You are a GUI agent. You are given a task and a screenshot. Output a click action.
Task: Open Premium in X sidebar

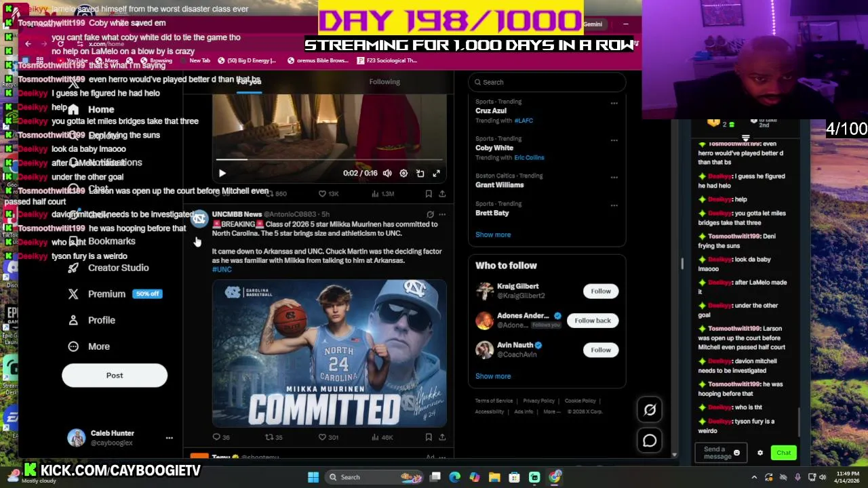click(114, 294)
